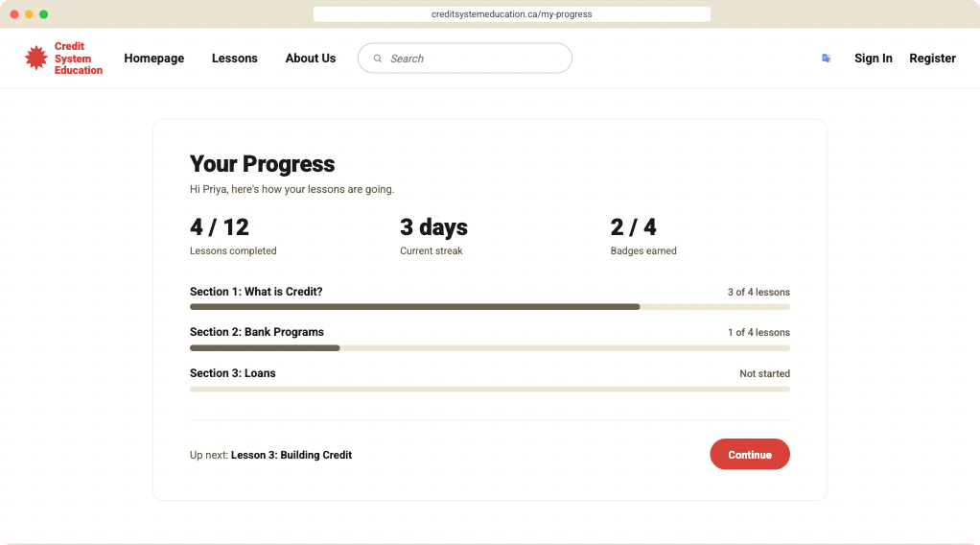
Task: Go to the Lessons nav item
Action: [234, 59]
